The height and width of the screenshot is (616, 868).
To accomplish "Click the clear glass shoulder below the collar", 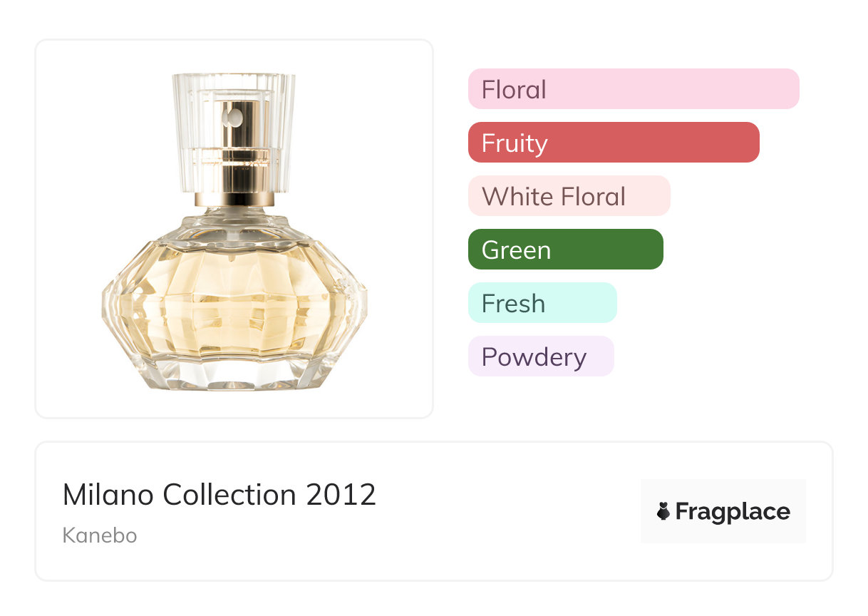I will pyautogui.click(x=234, y=225).
